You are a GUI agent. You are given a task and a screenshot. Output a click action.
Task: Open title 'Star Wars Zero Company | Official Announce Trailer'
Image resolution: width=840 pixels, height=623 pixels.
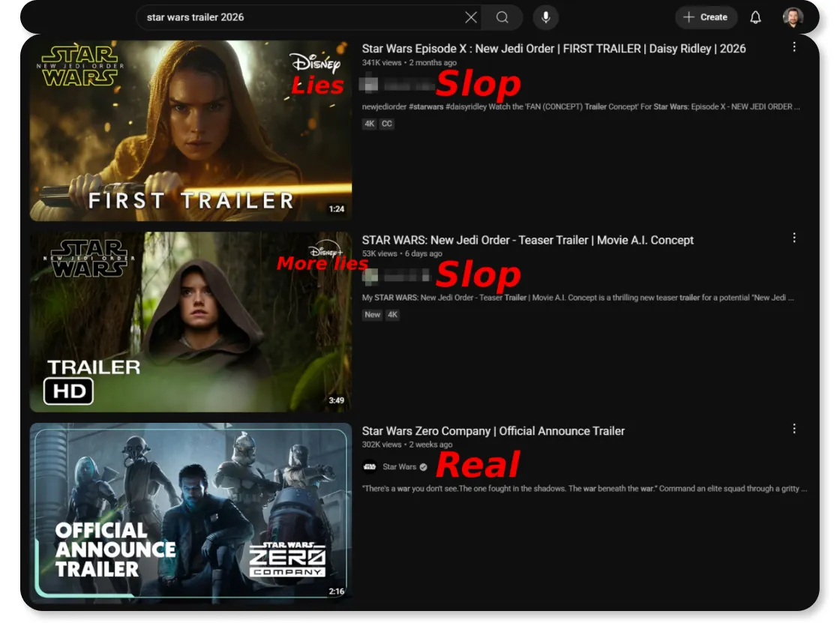(493, 431)
